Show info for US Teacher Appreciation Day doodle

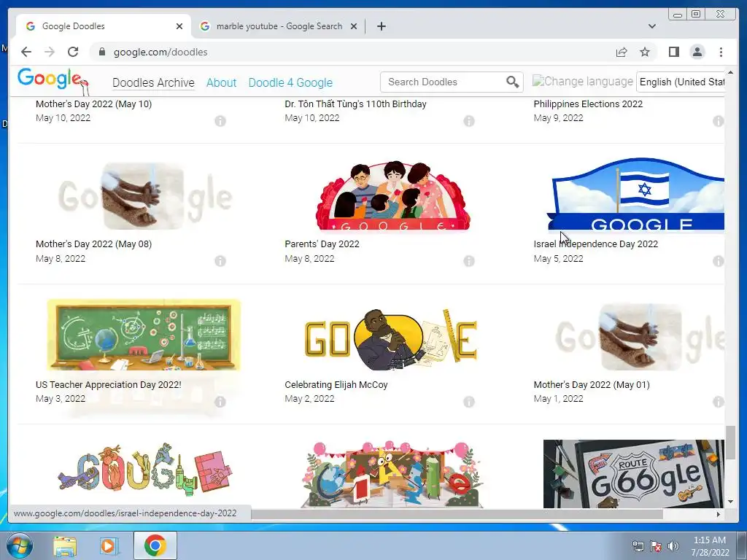[220, 402]
